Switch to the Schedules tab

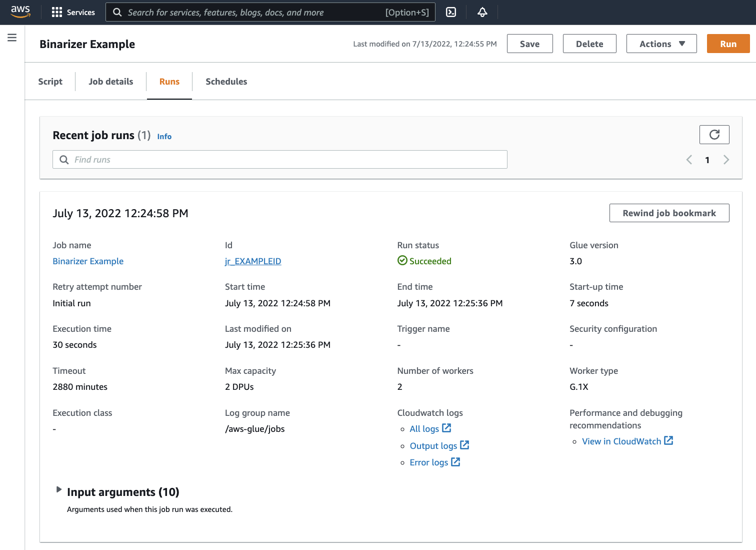226,82
